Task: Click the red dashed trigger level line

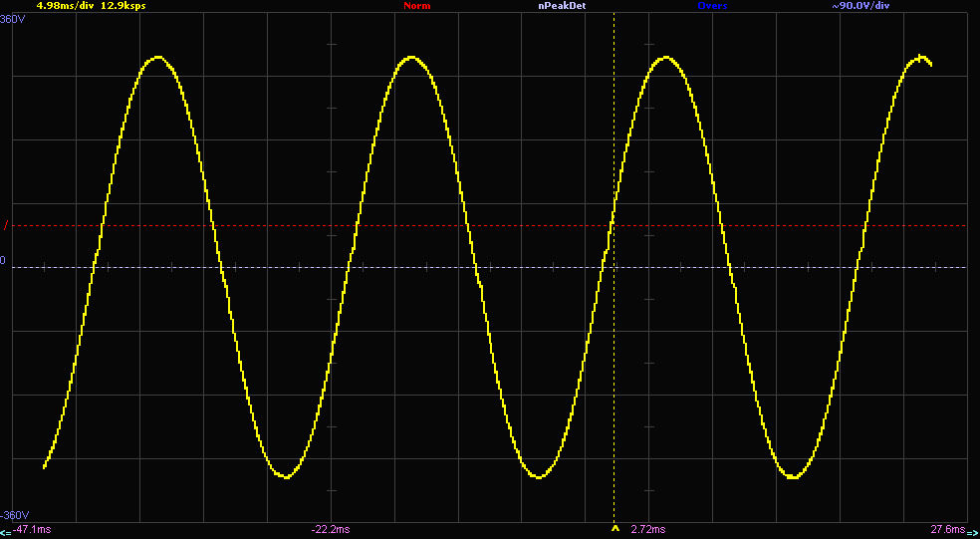Action: click(x=489, y=225)
